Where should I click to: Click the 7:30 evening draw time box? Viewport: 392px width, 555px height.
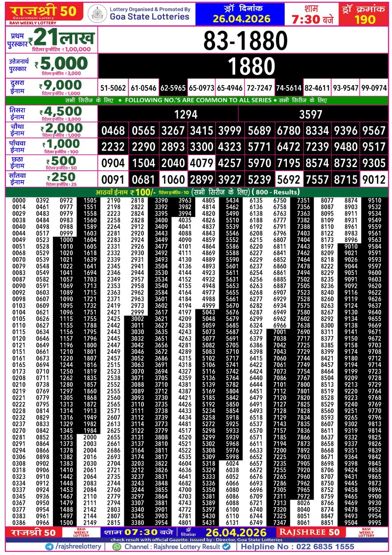[x=312, y=13]
